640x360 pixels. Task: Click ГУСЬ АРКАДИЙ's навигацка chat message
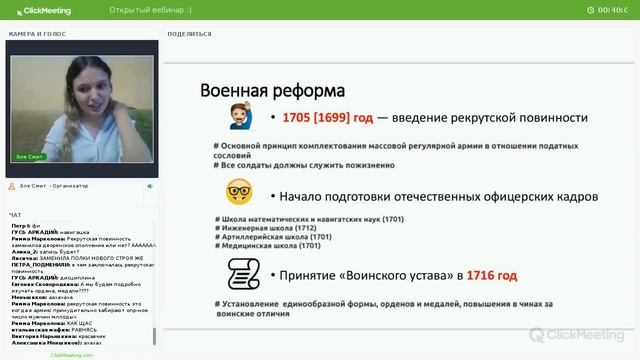(51, 232)
